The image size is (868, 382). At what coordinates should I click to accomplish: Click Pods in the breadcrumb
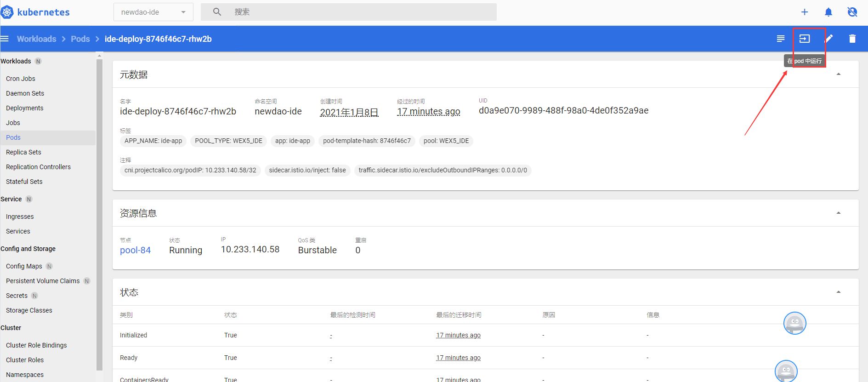coord(80,39)
